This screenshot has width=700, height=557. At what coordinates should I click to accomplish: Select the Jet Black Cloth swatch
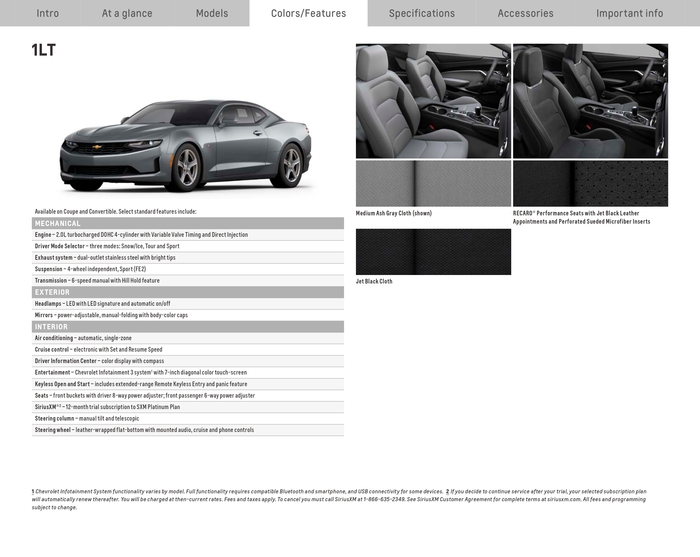[x=433, y=252]
